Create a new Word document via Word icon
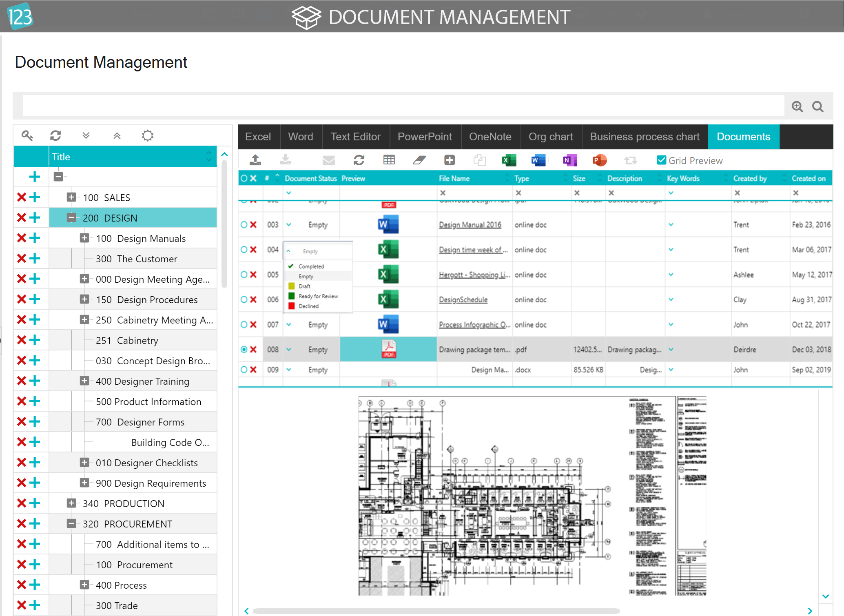 (538, 160)
